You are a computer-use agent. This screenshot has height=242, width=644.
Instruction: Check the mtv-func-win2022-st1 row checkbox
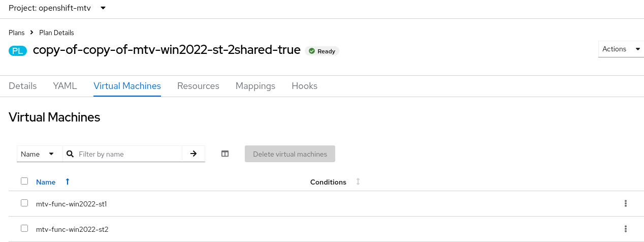tap(24, 203)
